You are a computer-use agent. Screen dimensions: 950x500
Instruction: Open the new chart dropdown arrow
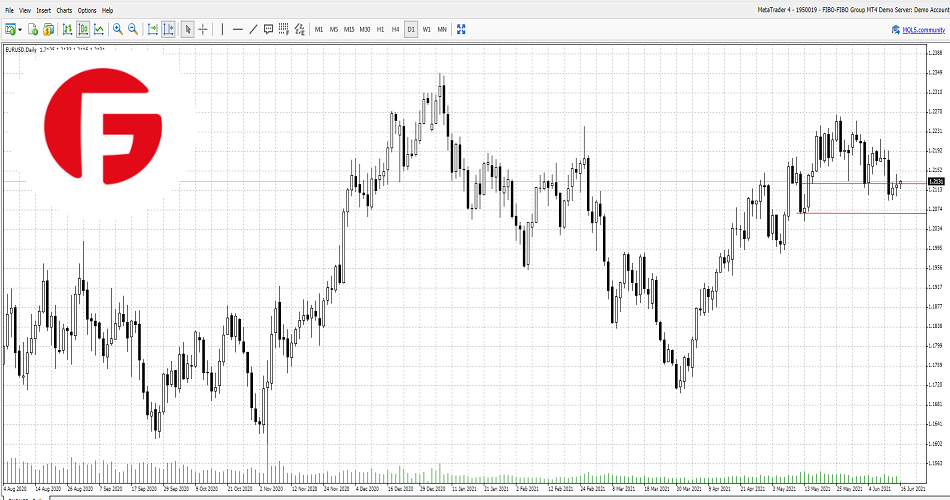[20, 29]
